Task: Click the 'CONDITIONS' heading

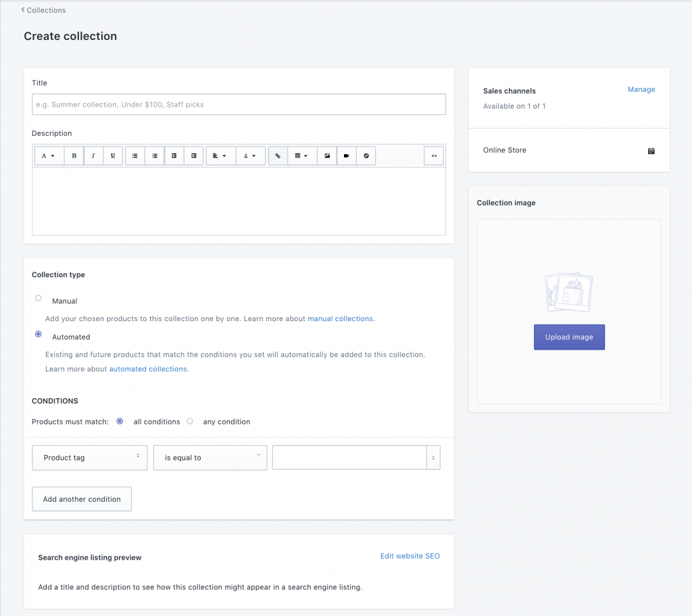Action: 55,401
